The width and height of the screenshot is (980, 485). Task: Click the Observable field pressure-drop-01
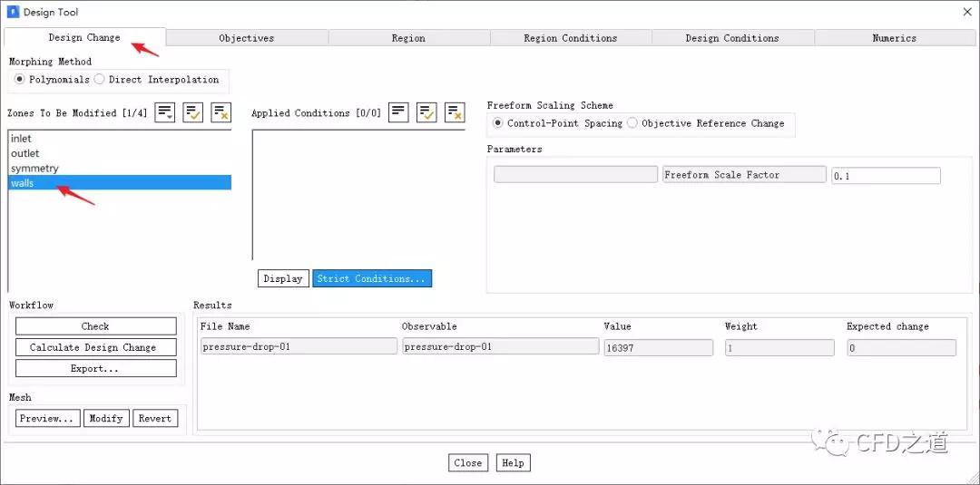tap(501, 347)
